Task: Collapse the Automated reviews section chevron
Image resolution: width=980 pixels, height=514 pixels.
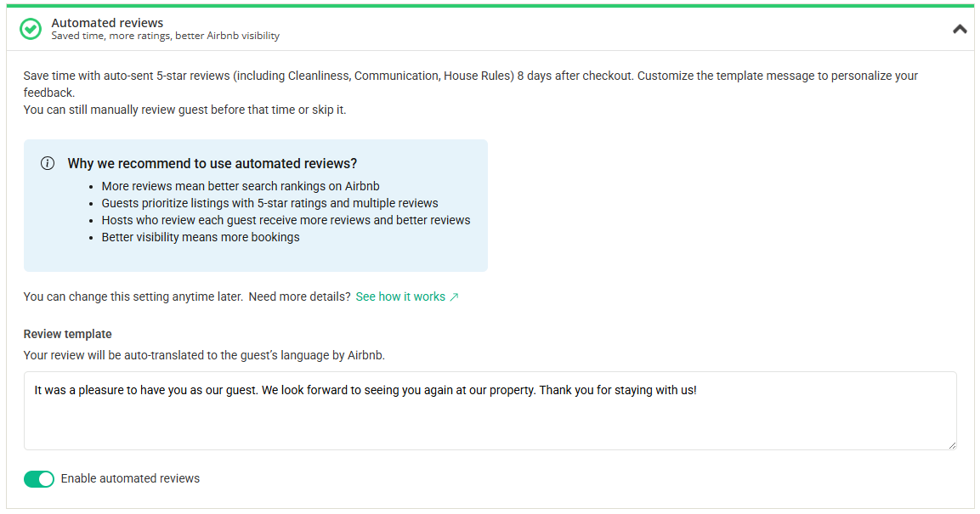Action: click(x=960, y=29)
